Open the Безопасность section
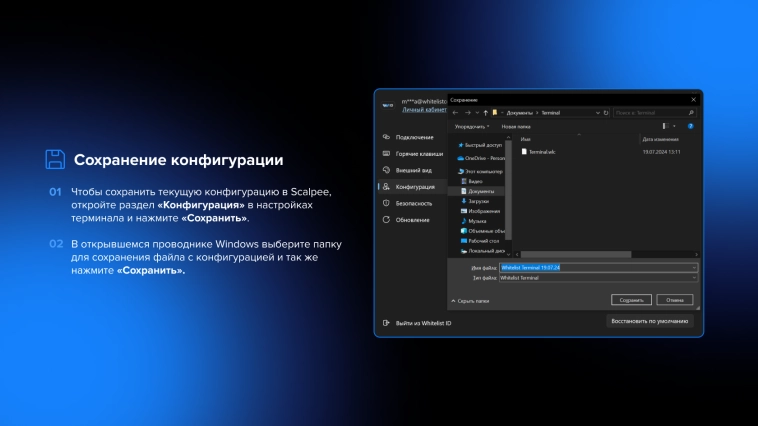The width and height of the screenshot is (758, 426). coord(412,204)
